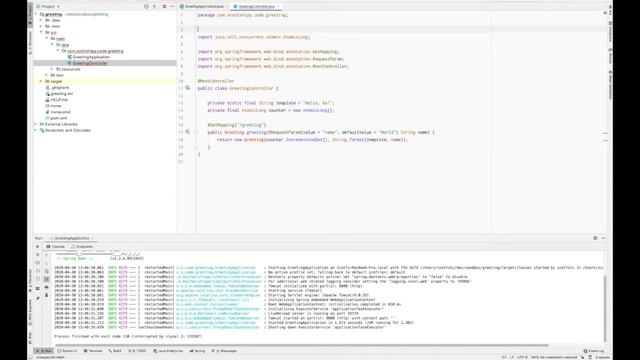Click the gutter icon beside the greeting method
The width and height of the screenshot is (640, 360).
[x=188, y=132]
